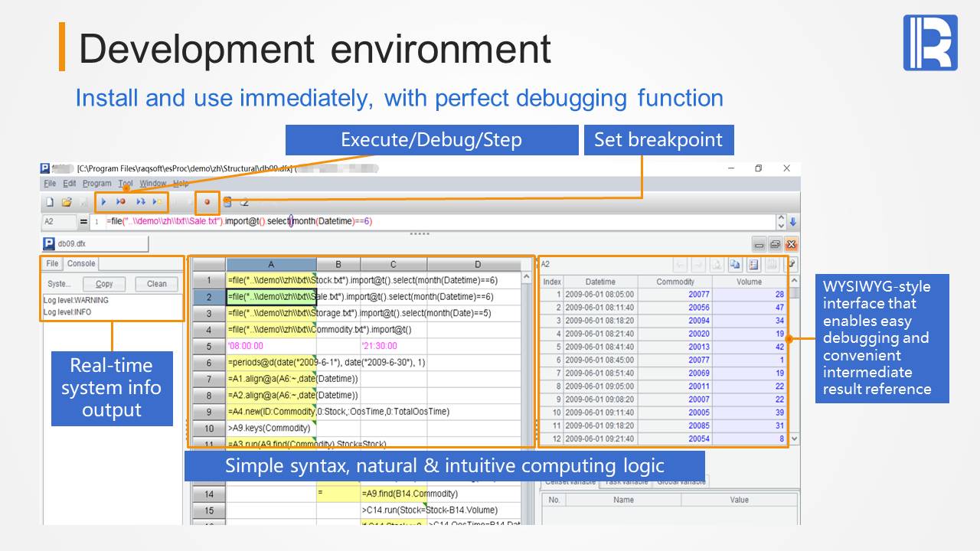Click the copy data icon in result panel

coord(735,264)
